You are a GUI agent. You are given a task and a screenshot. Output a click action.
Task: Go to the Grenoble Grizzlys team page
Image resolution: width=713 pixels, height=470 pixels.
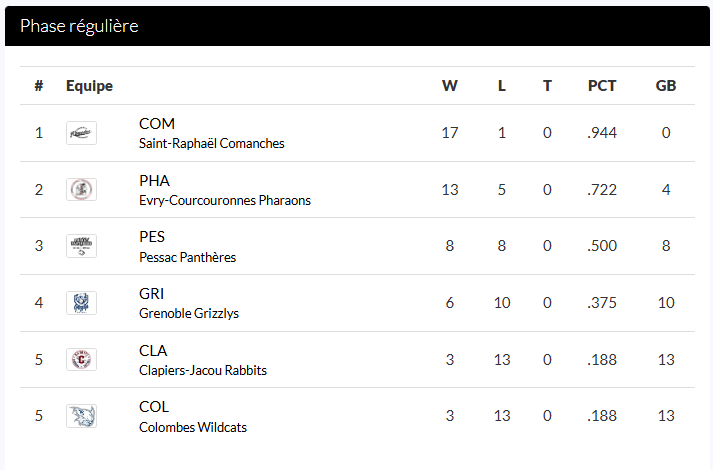[189, 313]
